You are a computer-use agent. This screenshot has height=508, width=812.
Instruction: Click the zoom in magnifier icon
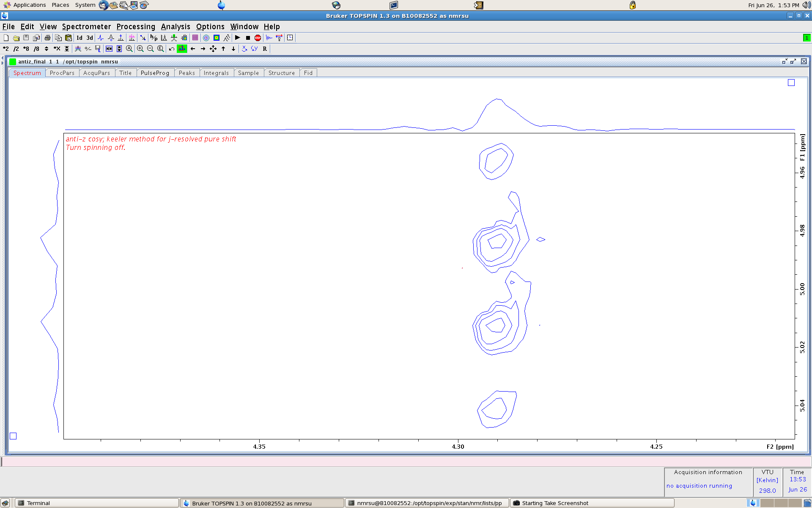pos(140,49)
